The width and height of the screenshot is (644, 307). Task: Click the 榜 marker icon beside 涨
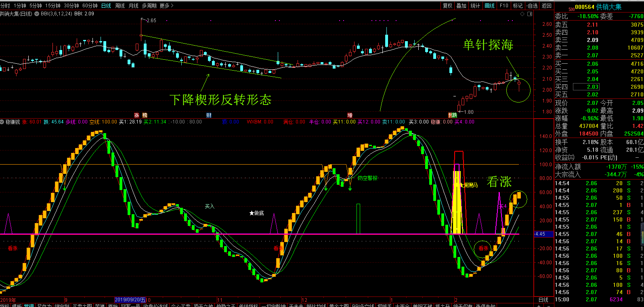(145, 115)
